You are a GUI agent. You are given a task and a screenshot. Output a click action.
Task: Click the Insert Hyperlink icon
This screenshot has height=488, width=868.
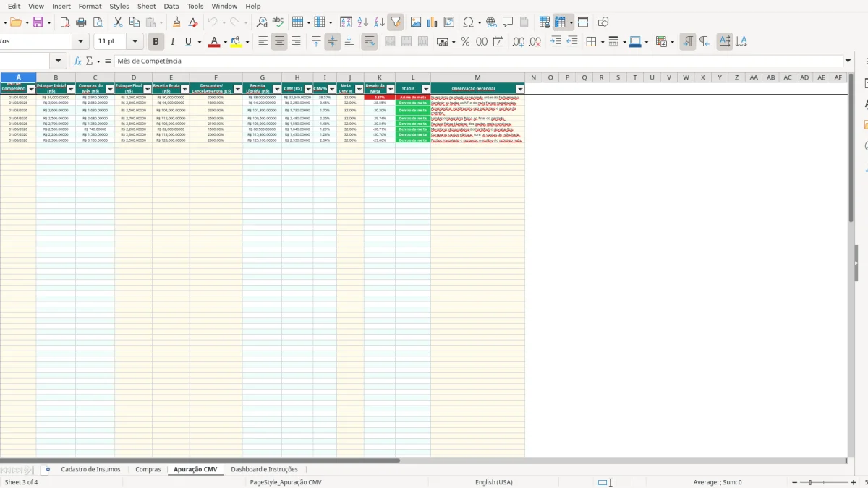coord(491,22)
